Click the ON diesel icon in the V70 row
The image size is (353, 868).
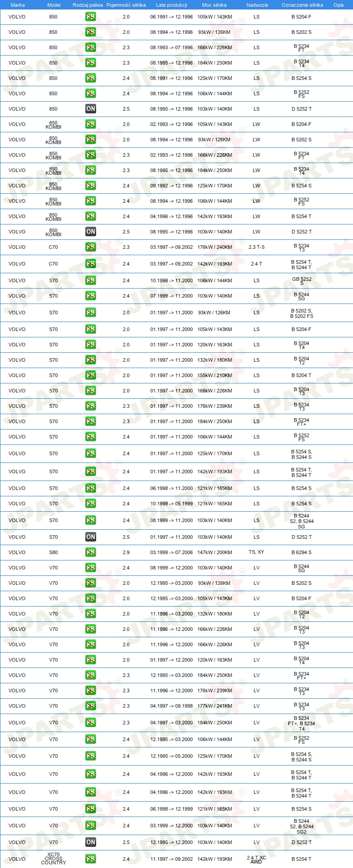pyautogui.click(x=91, y=842)
